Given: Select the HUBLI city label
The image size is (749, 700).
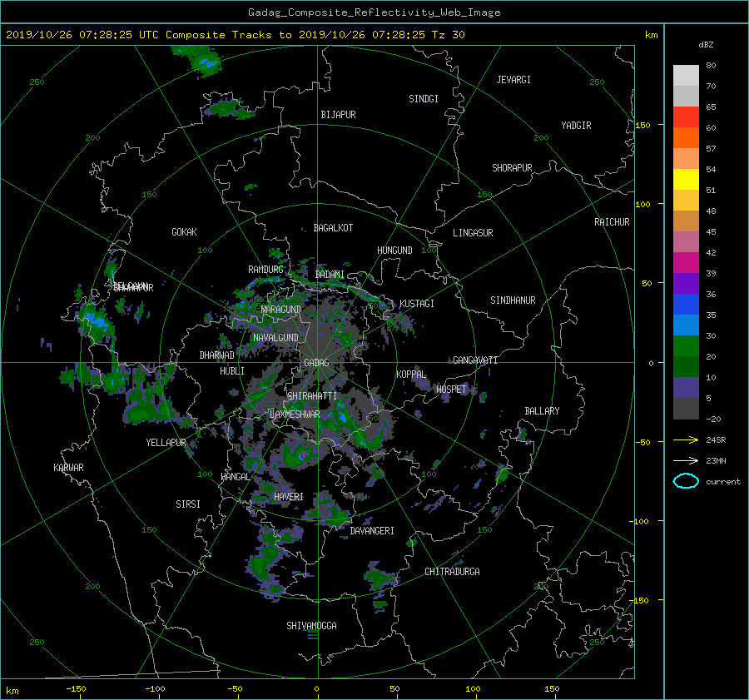Looking at the screenshot, I should [x=232, y=371].
